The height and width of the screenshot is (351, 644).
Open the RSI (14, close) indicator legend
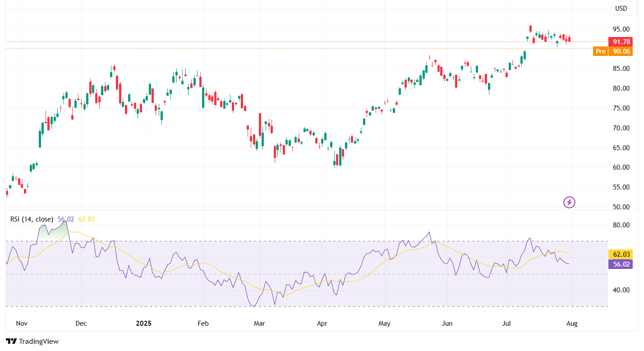32,219
